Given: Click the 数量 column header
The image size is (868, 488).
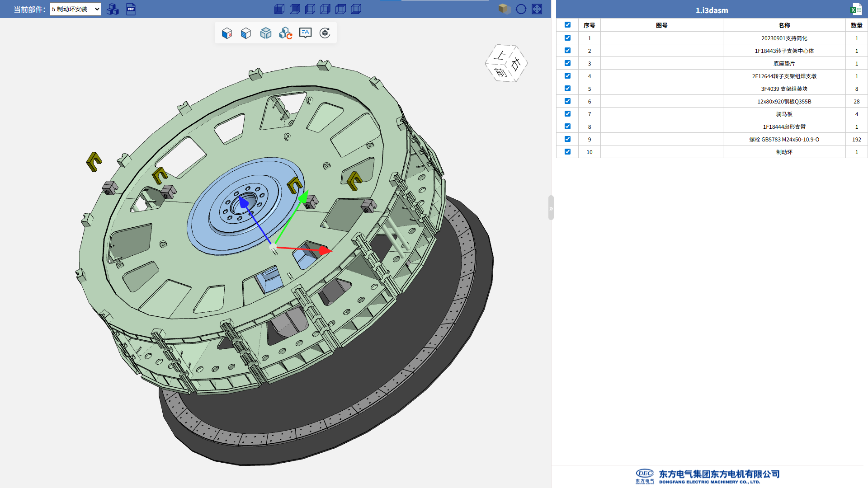Looking at the screenshot, I should (857, 25).
